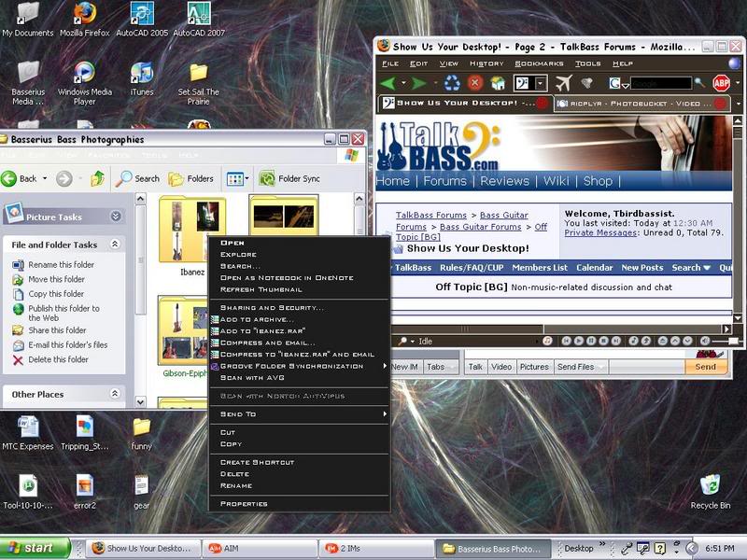
Task: Click Pause in the Firefox media controls
Action: click(x=591, y=341)
